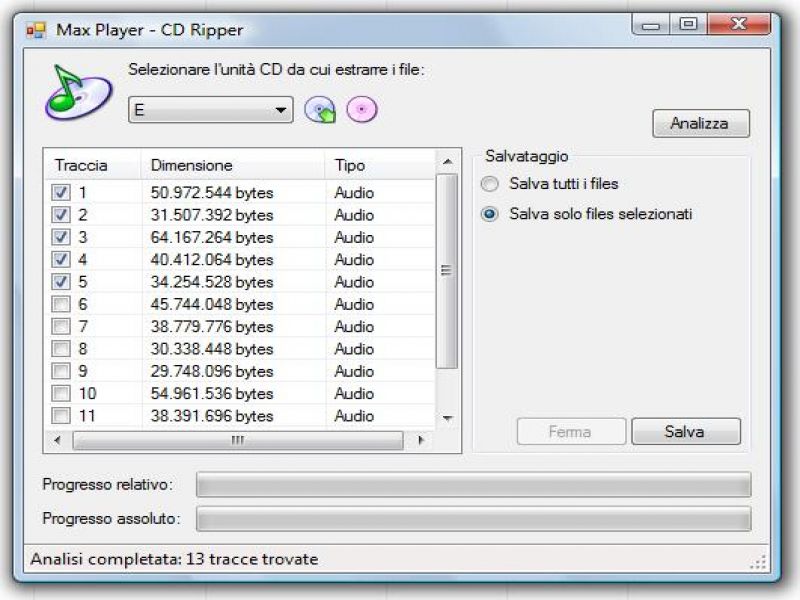Viewport: 800px width, 600px height.
Task: Click '29.748.096 bytes' size cell
Action: pos(212,371)
